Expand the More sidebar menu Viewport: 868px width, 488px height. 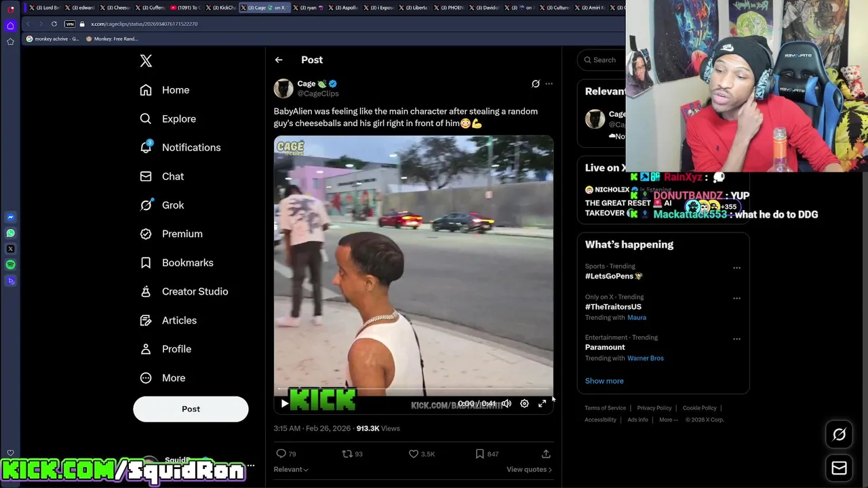point(163,378)
